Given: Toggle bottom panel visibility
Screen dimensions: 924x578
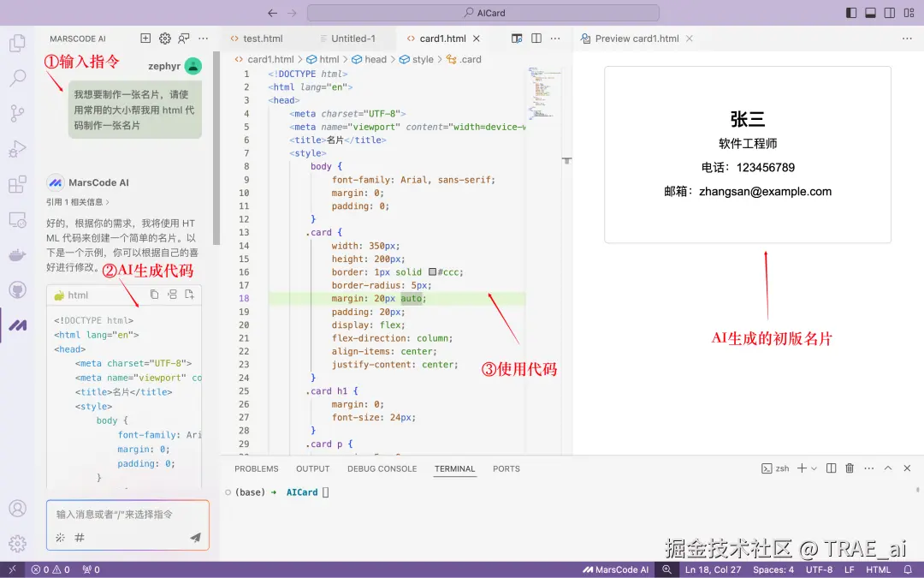Looking at the screenshot, I should click(870, 13).
